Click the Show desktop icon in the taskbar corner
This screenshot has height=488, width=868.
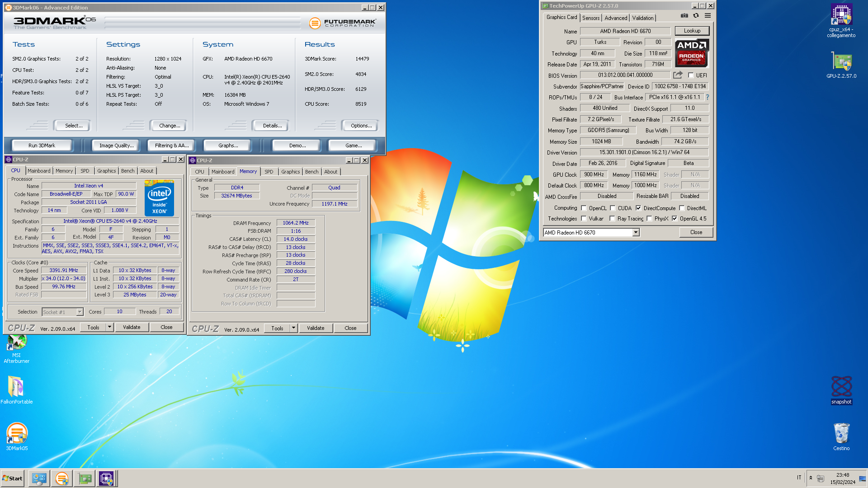click(863, 479)
